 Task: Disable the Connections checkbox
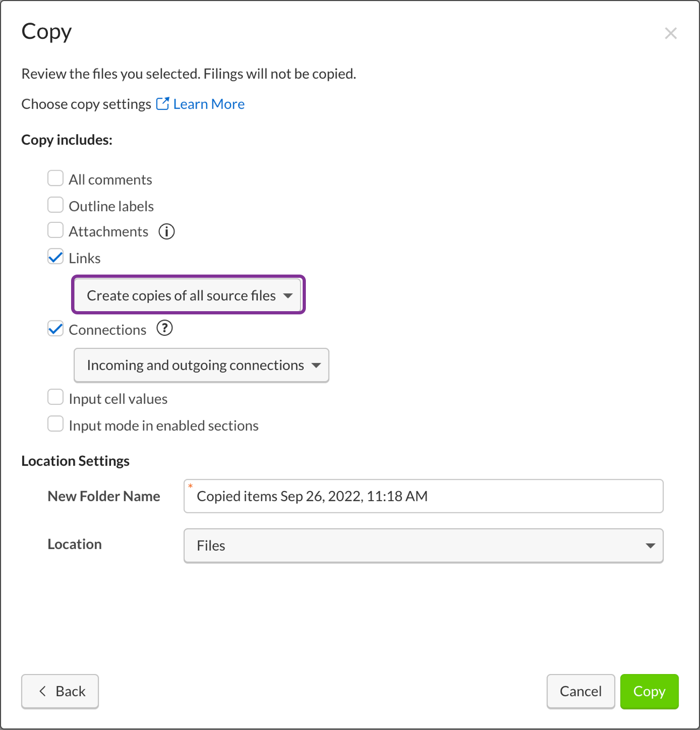coord(55,328)
